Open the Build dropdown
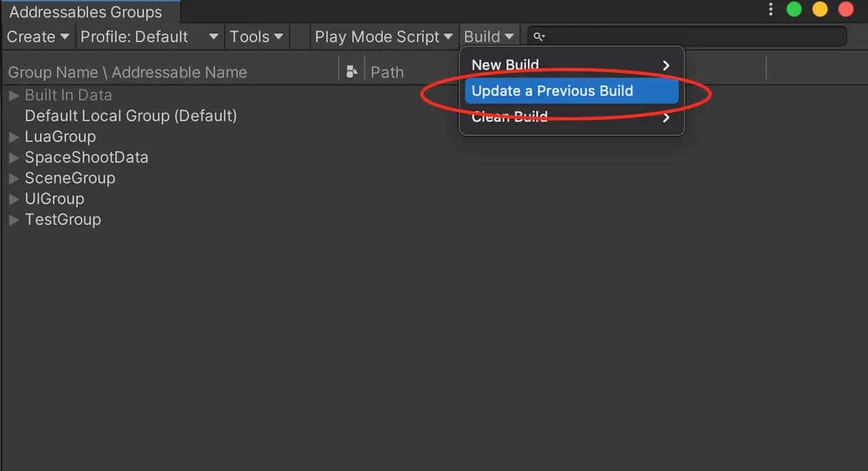 point(489,36)
